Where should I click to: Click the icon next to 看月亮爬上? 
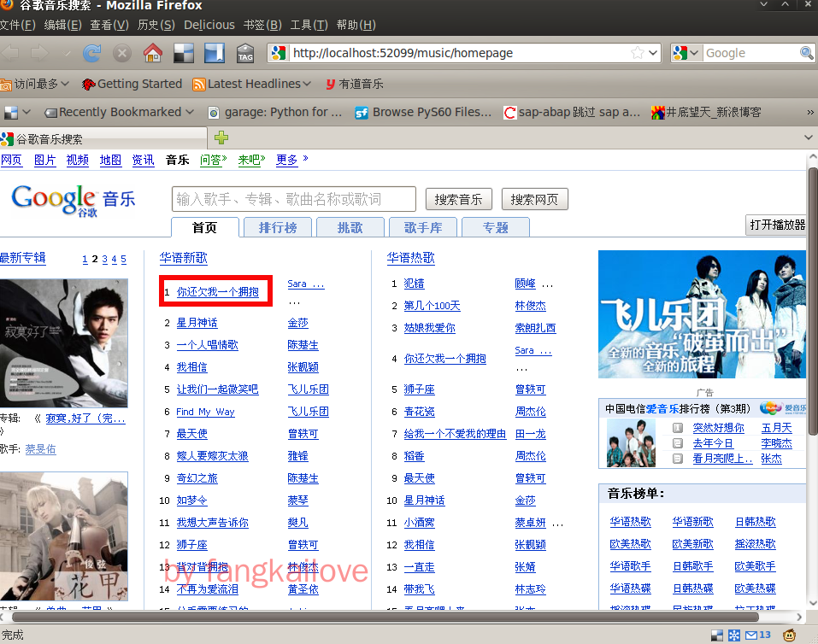[x=678, y=459]
